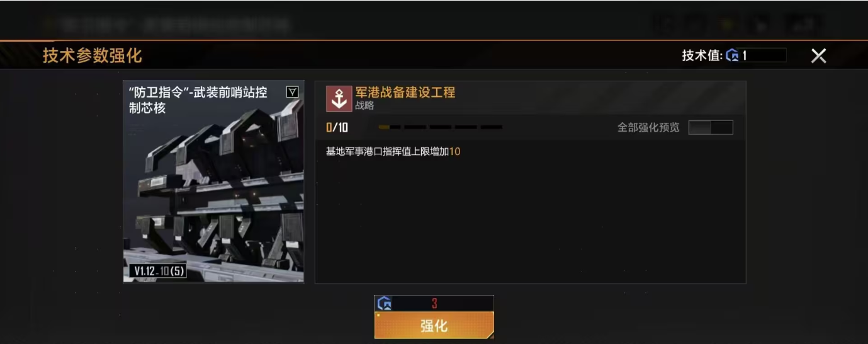Close the 技术参数强化 panel
Viewport: 868px width, 344px height.
pyautogui.click(x=818, y=55)
